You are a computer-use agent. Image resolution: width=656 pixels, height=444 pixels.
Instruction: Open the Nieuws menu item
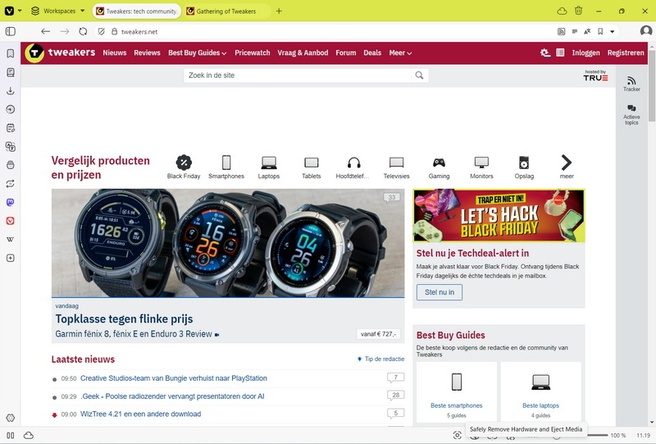[115, 53]
